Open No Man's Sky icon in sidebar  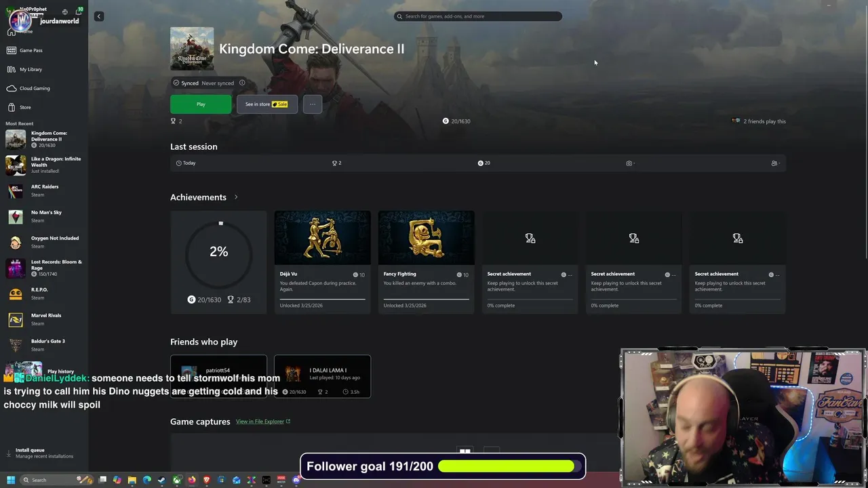[16, 216]
